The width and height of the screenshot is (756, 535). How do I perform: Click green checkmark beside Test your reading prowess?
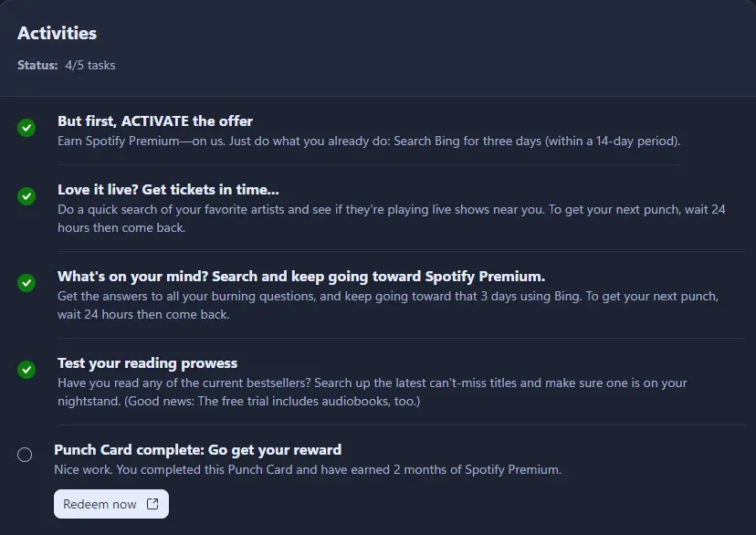coord(26,370)
